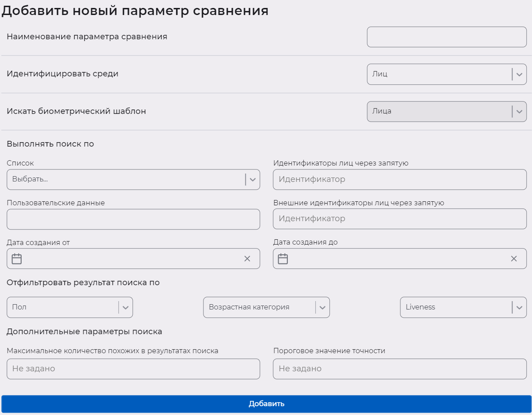The image size is (532, 415).
Task: Click inside the Дата создания от field
Action: point(133,259)
